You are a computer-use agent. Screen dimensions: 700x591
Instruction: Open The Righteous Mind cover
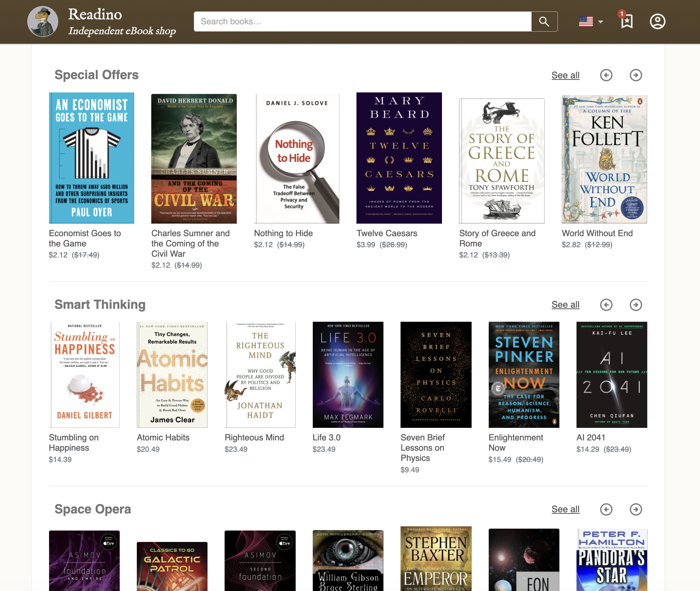(x=260, y=375)
